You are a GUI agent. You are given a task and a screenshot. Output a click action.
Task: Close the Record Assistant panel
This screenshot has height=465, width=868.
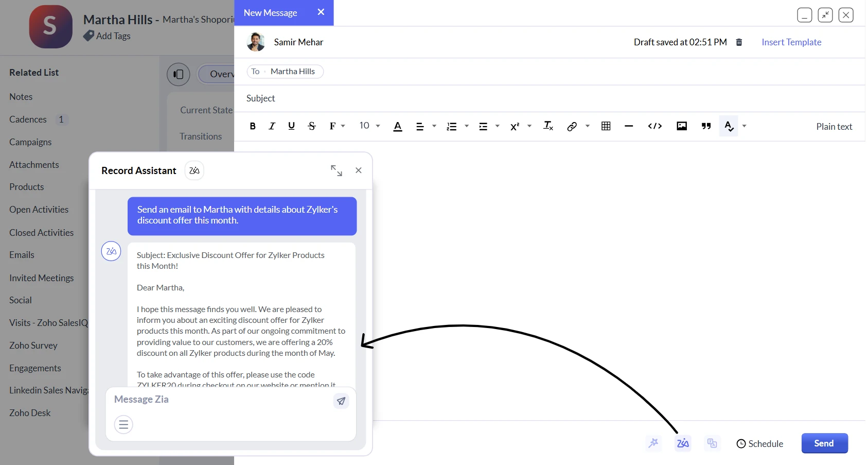359,170
